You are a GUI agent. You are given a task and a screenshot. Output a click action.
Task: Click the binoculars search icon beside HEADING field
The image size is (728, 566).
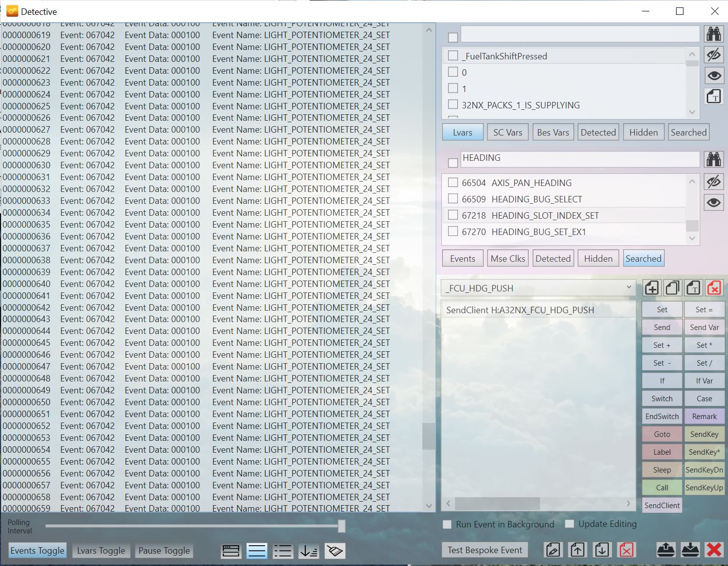[x=713, y=159]
